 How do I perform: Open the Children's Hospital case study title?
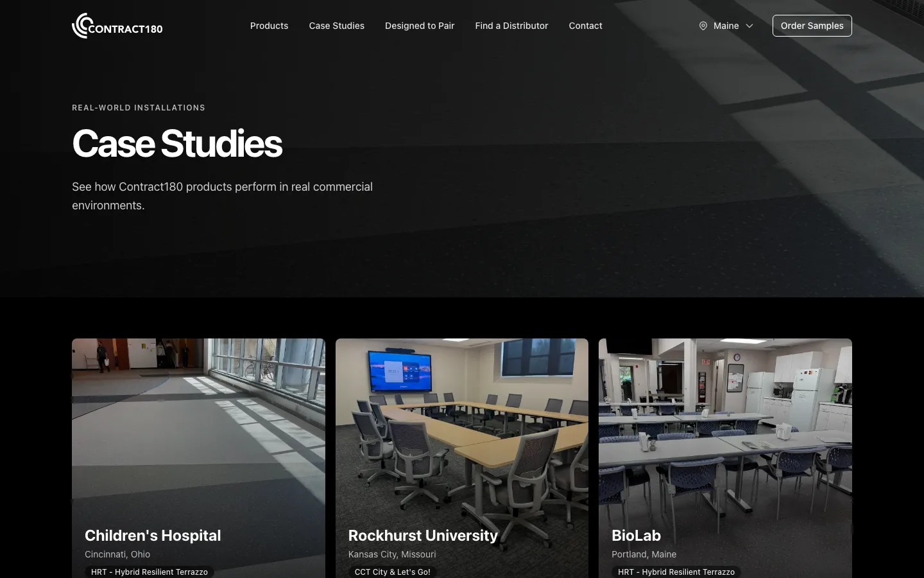tap(153, 535)
